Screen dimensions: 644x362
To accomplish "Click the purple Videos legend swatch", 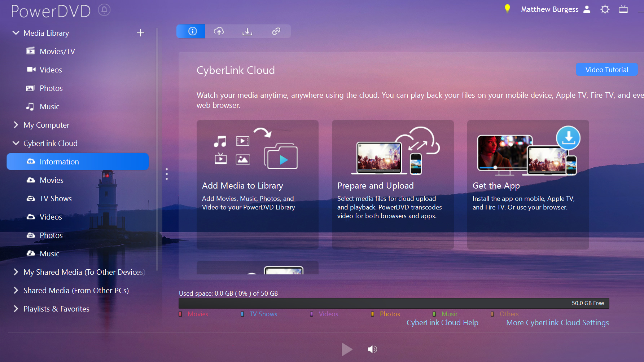I will [x=311, y=314].
